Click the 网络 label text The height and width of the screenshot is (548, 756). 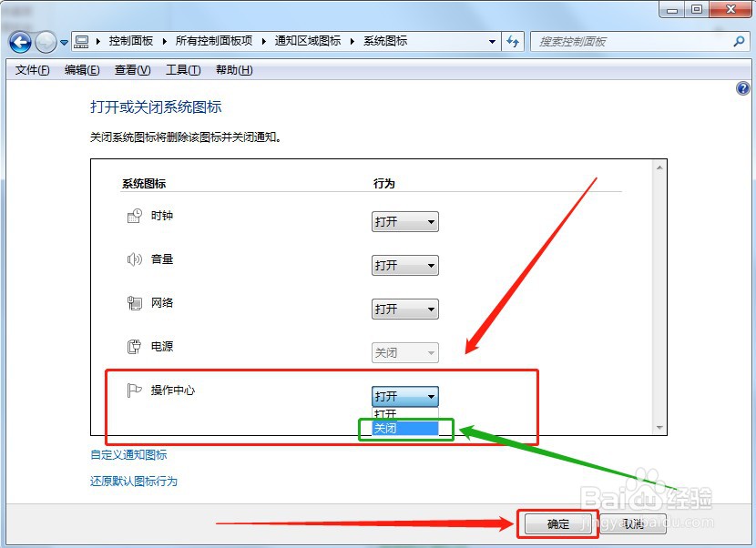[x=162, y=303]
